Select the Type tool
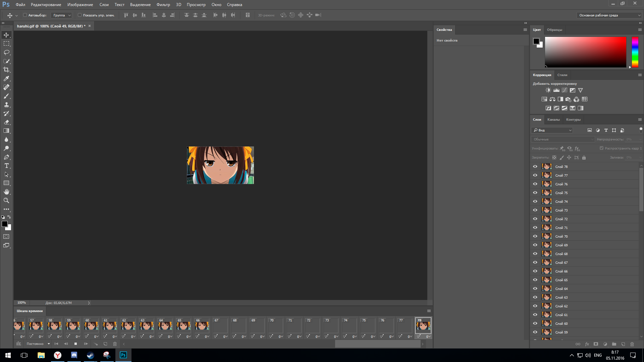This screenshot has width=644, height=362. [6, 166]
